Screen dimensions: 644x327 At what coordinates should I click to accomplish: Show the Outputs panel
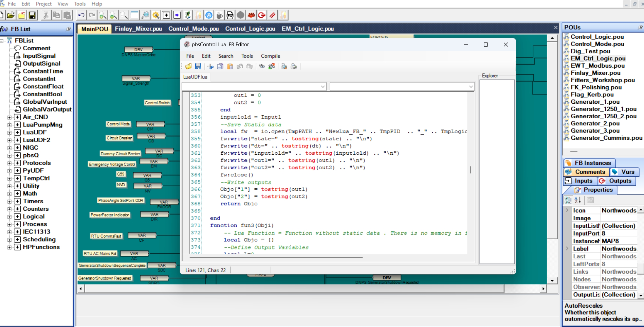point(616,181)
